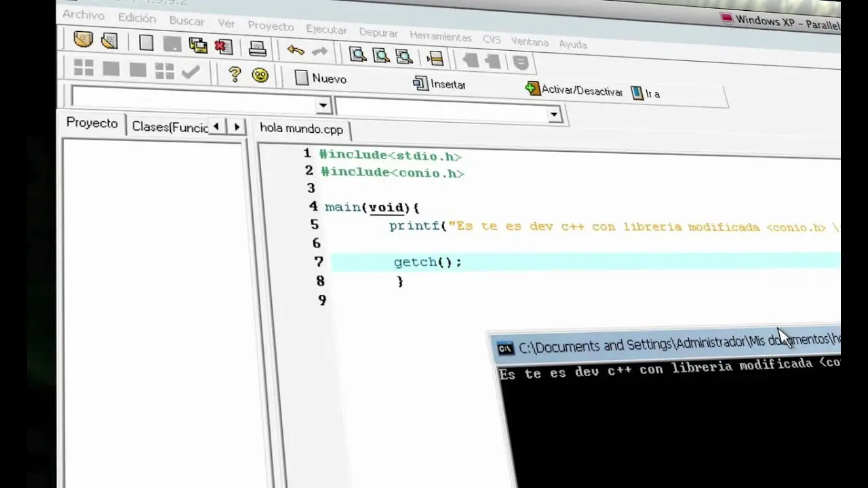
Task: Click the red X close file icon
Action: pos(223,46)
